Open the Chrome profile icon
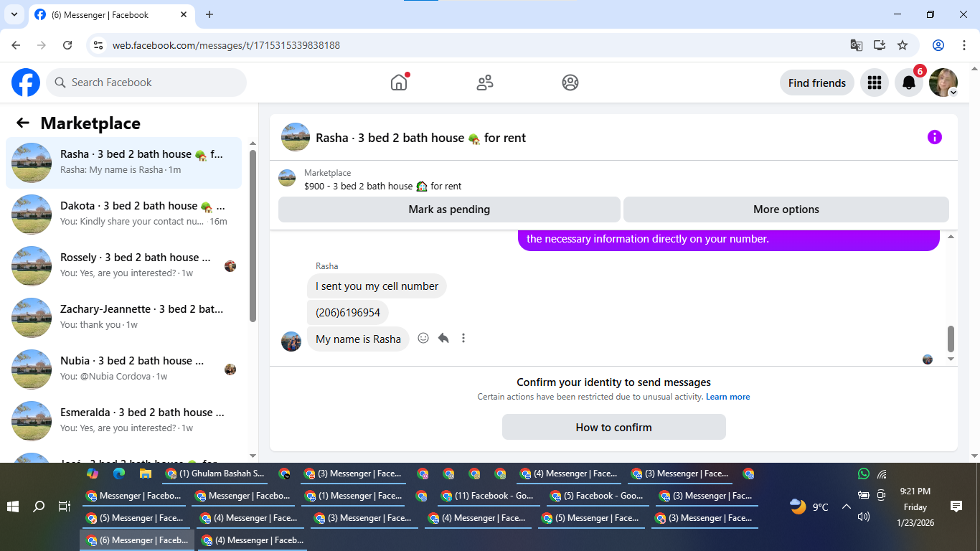The width and height of the screenshot is (980, 551). 938,45
